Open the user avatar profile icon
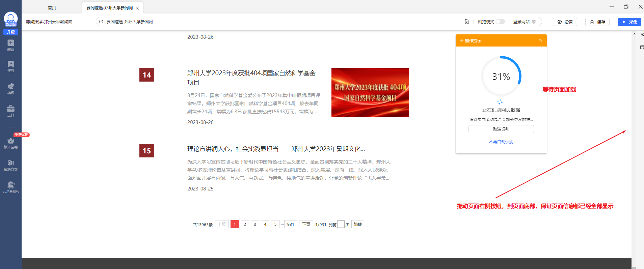644x269 pixels. (11, 19)
